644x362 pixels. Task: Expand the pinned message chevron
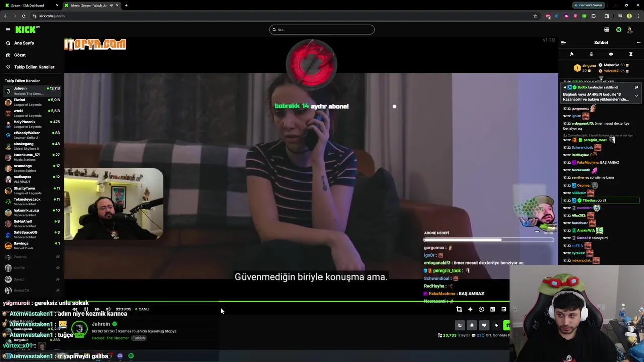point(636,95)
